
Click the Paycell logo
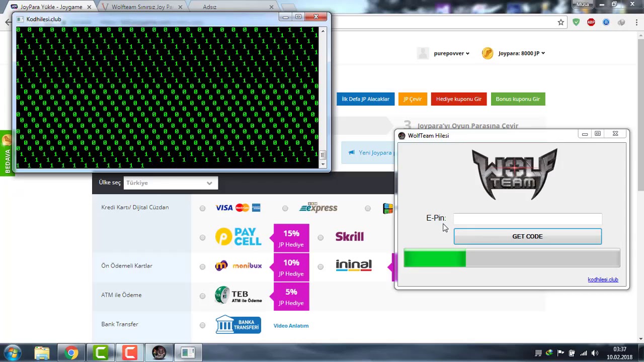point(238,237)
